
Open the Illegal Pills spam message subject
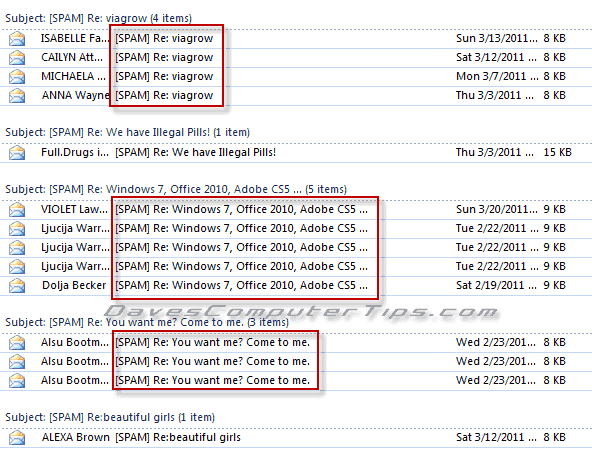196,153
